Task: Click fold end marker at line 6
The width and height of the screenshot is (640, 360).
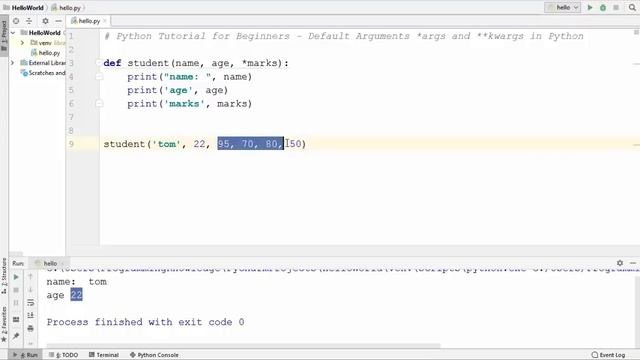Action: pos(99,104)
